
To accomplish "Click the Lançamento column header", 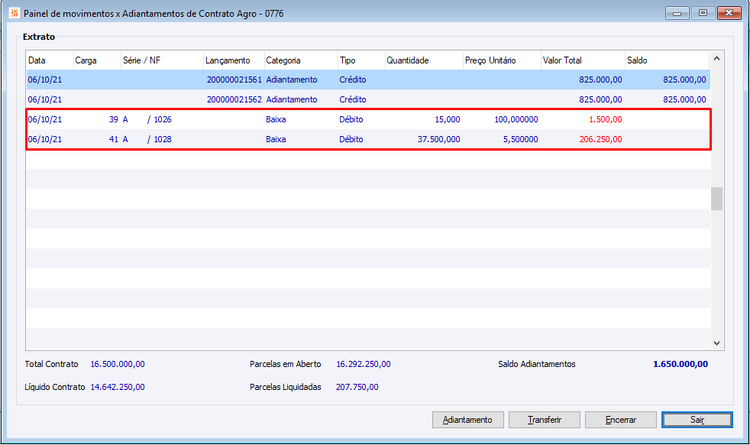I will tap(234, 60).
